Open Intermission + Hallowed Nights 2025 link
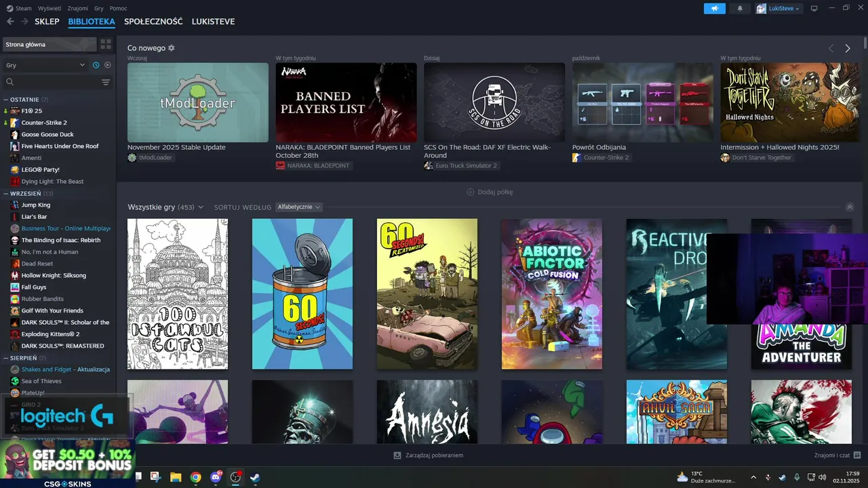 (780, 147)
